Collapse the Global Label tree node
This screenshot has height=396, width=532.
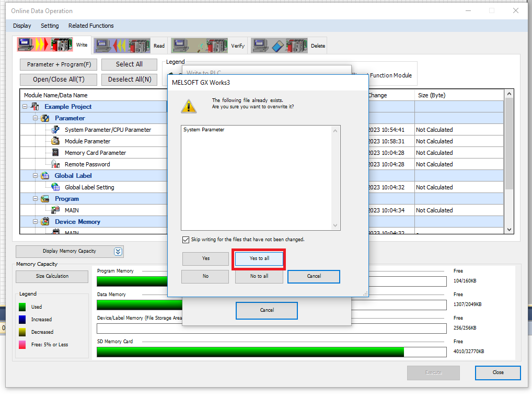coord(35,176)
